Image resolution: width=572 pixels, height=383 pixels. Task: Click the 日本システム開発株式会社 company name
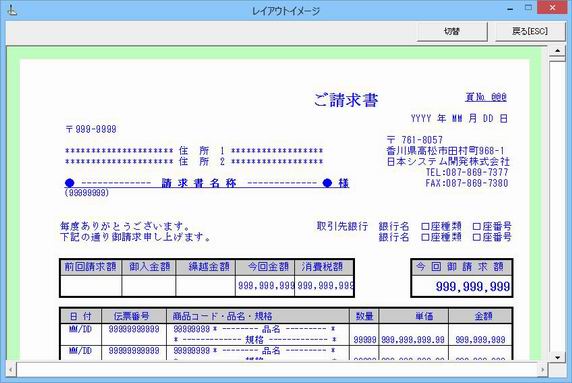pyautogui.click(x=448, y=162)
